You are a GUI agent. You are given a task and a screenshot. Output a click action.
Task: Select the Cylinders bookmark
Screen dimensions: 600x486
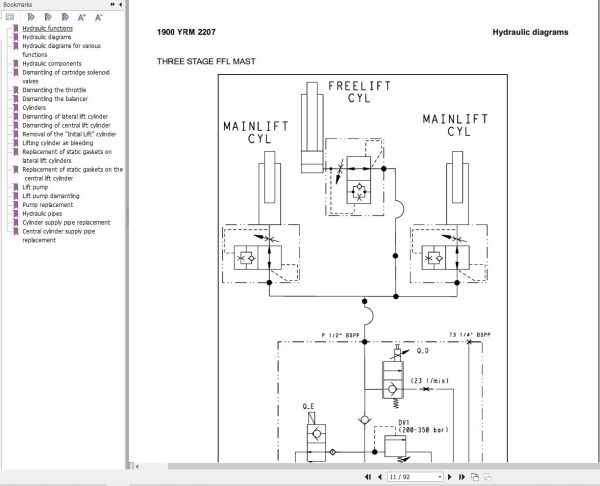coord(34,108)
